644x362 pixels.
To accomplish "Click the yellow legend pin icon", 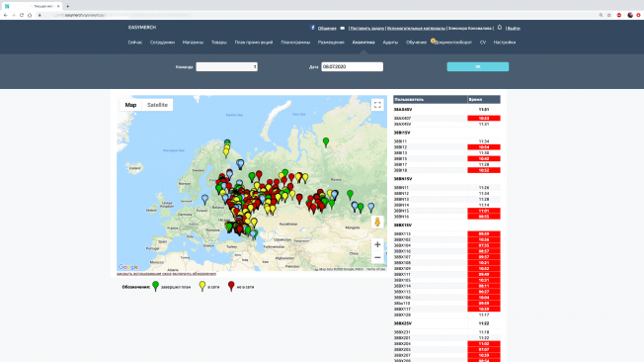I will click(202, 286).
